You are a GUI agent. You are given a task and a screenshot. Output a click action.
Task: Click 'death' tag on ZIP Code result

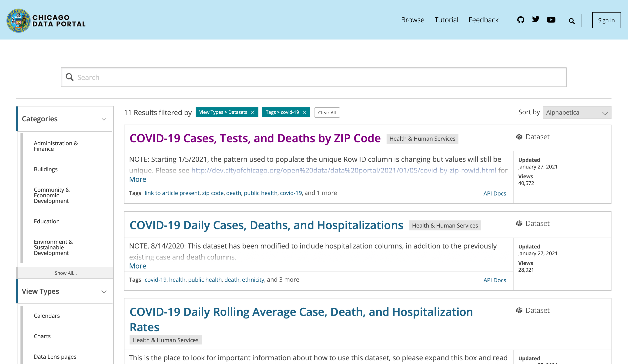[234, 193]
